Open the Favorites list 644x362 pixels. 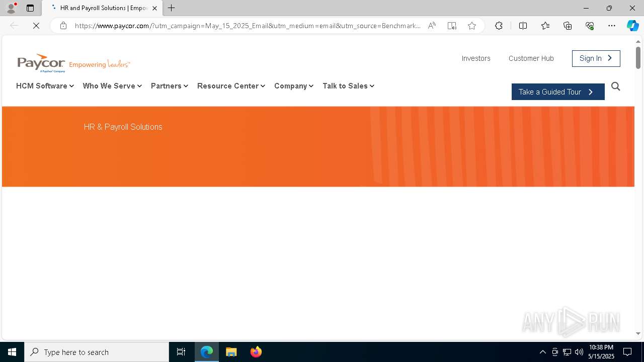[545, 26]
